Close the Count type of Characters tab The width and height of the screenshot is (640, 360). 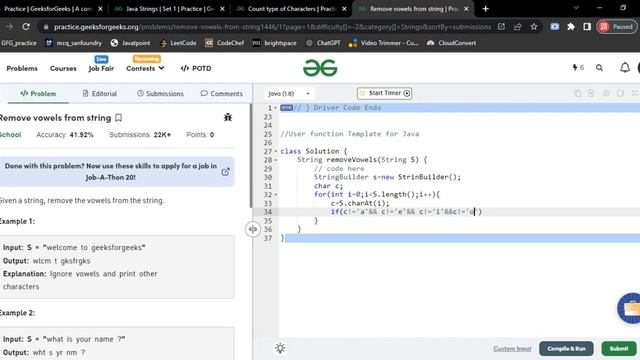344,9
